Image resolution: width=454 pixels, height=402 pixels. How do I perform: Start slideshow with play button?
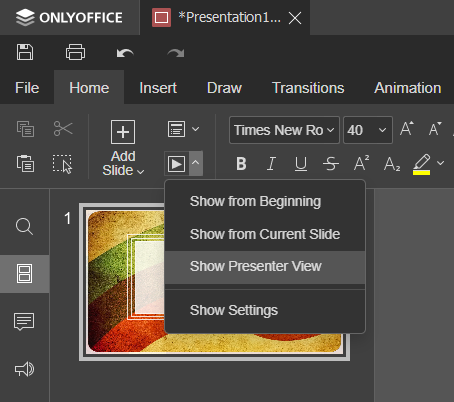(176, 164)
